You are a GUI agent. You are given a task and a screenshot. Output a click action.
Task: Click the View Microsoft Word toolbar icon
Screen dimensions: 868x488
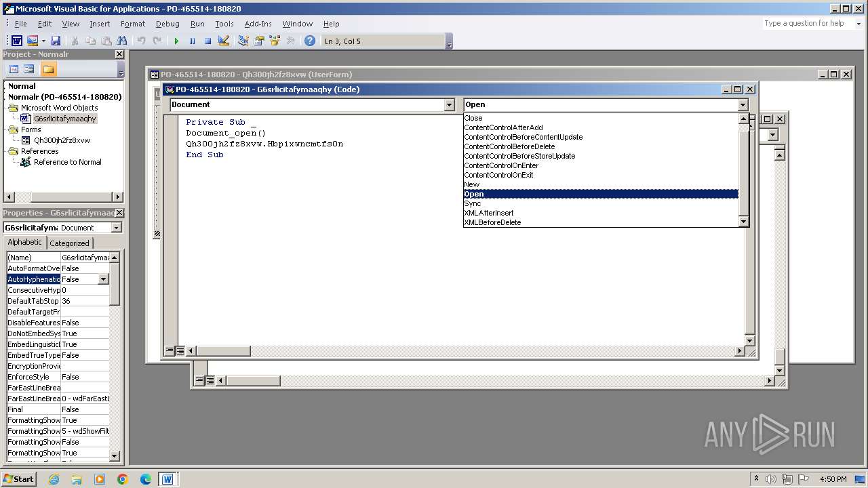pyautogui.click(x=16, y=41)
